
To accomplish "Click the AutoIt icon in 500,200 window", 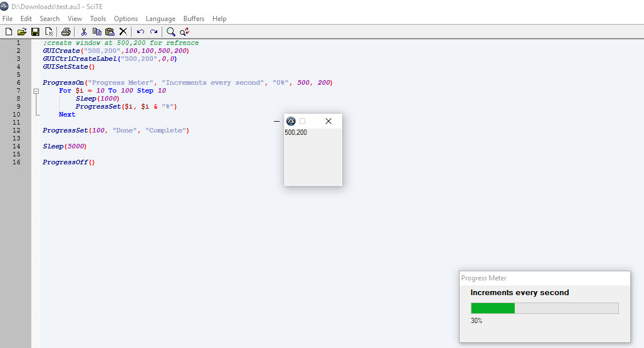I will click(x=291, y=121).
